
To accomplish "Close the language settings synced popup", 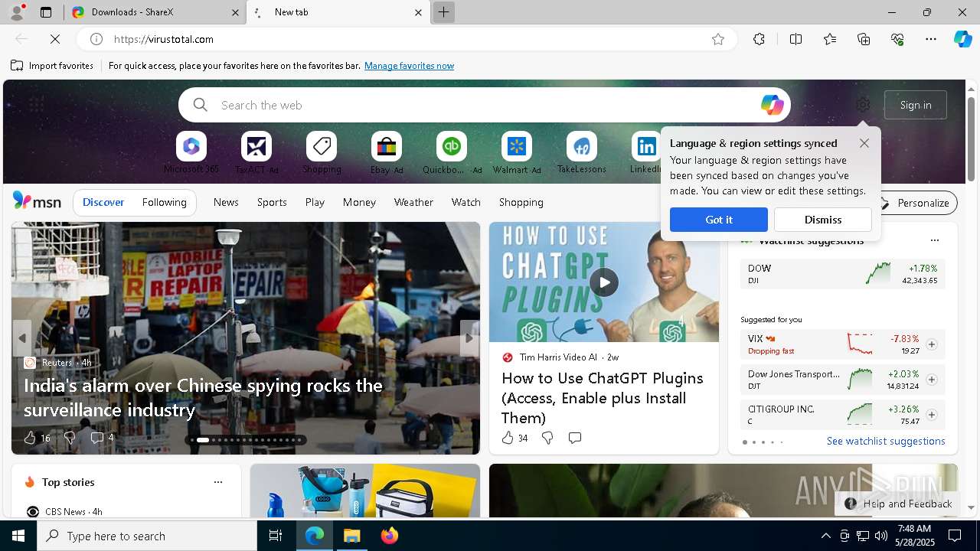I will 864,143.
